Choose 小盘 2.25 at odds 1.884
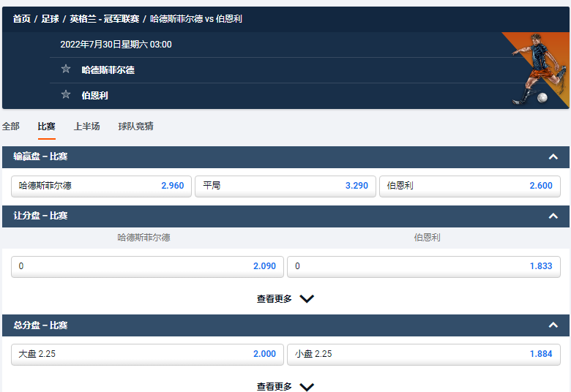 click(x=423, y=353)
